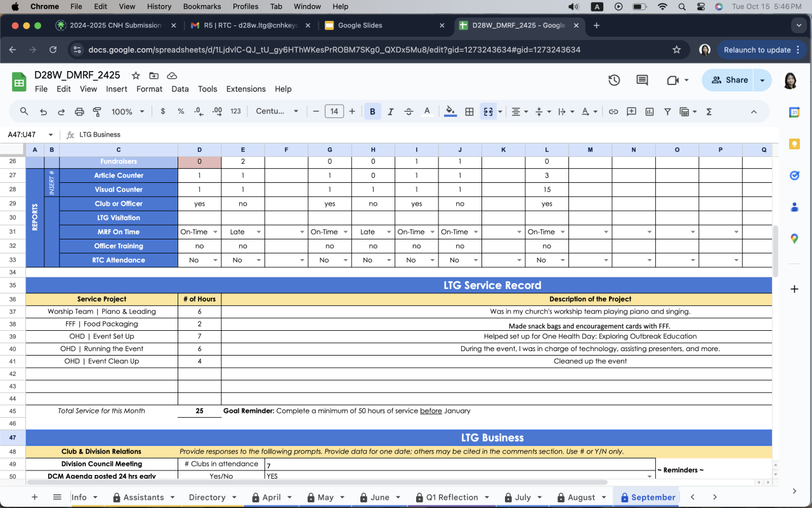Toggle bold formatting button
Screen dimensions: 812x508
point(372,111)
